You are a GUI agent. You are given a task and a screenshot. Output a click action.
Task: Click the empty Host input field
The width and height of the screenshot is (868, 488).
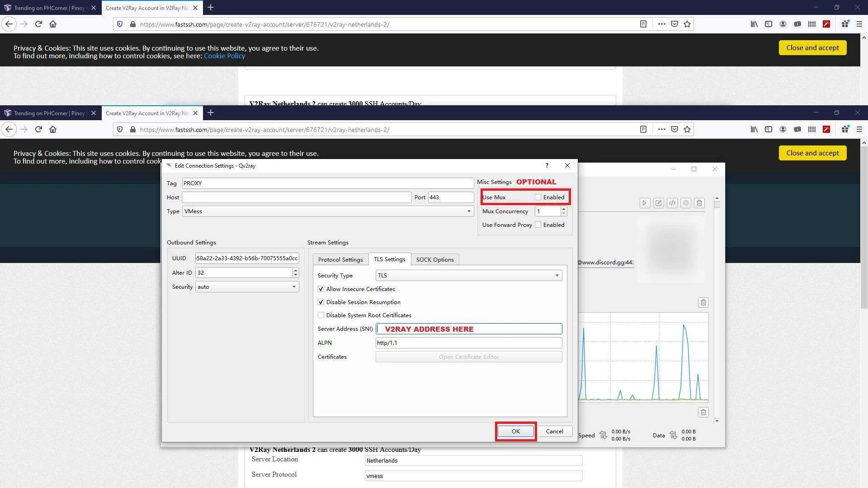tap(297, 197)
